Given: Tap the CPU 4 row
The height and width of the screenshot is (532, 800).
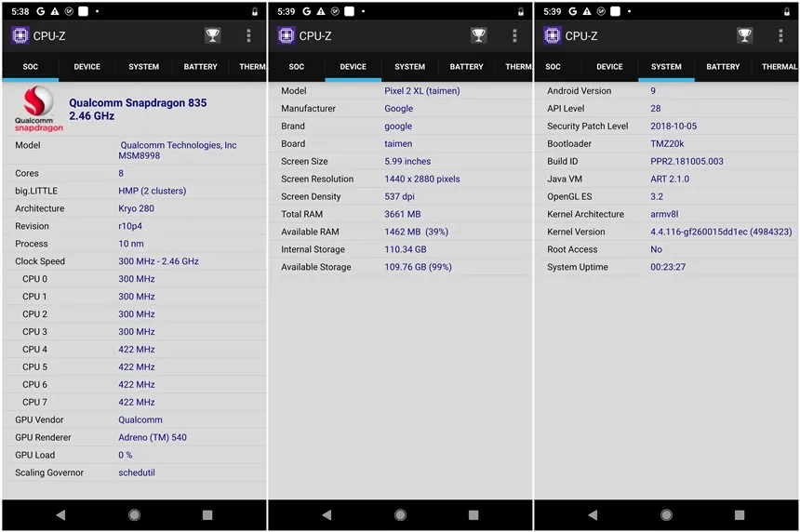Looking at the screenshot, I should click(134, 350).
